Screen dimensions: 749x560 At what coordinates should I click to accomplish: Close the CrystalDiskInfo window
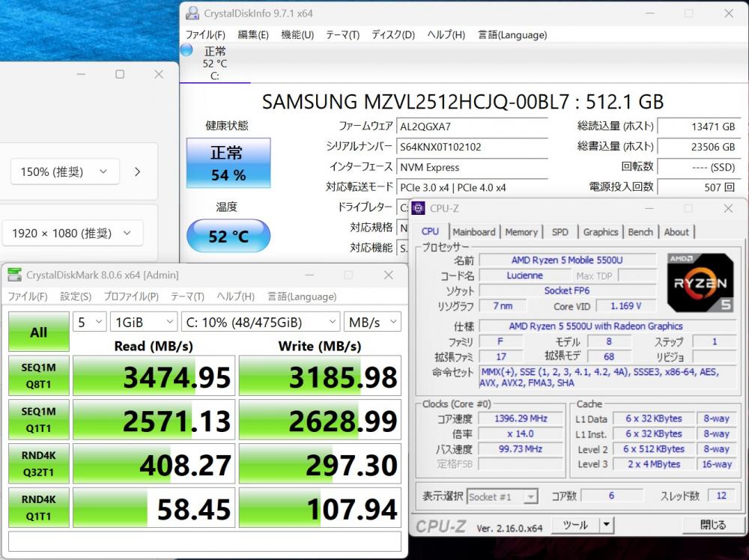[x=729, y=13]
